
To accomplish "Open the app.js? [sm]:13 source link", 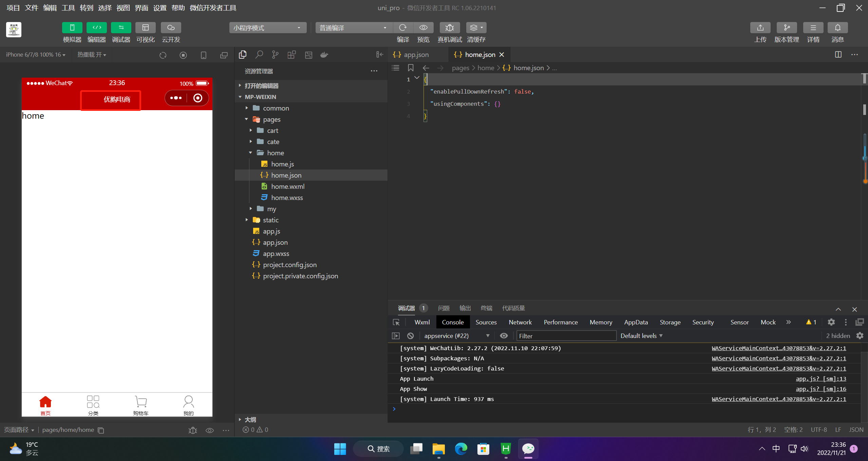I will [820, 379].
